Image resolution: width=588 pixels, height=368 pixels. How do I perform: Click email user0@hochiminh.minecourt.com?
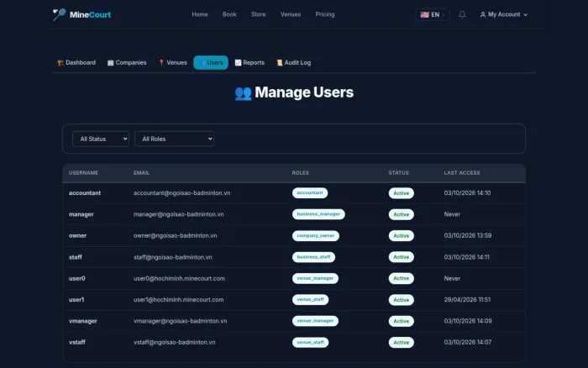pyautogui.click(x=179, y=278)
